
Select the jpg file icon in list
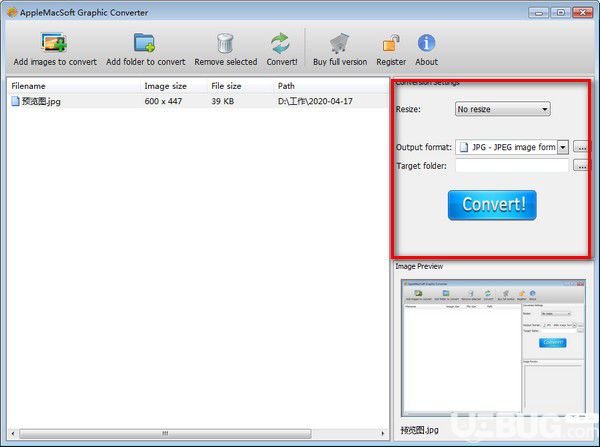pos(15,101)
